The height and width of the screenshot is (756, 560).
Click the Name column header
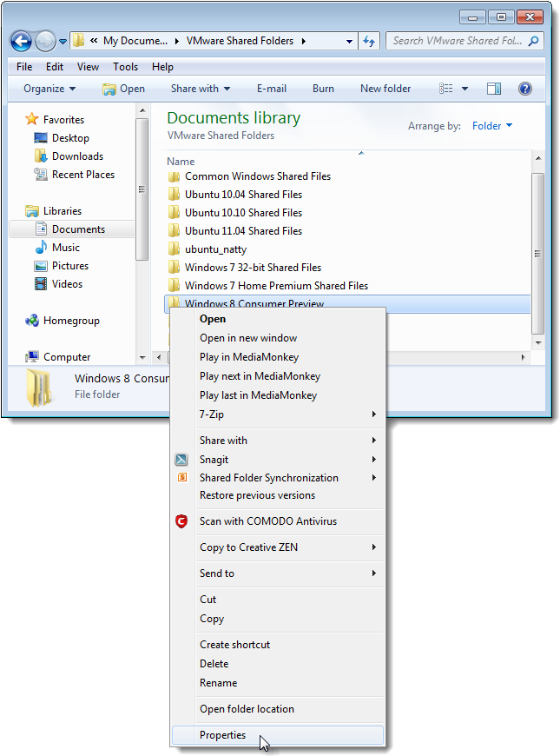click(181, 162)
